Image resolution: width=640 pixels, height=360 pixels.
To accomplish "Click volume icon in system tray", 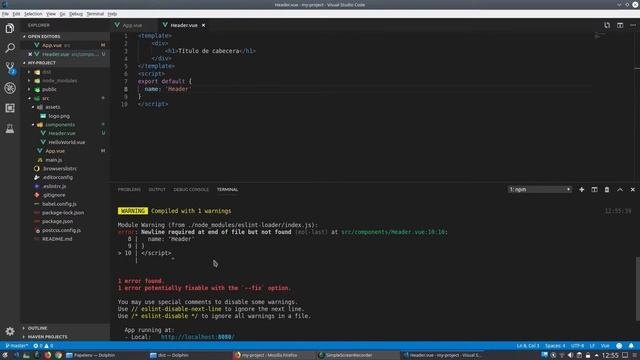I will 571,355.
